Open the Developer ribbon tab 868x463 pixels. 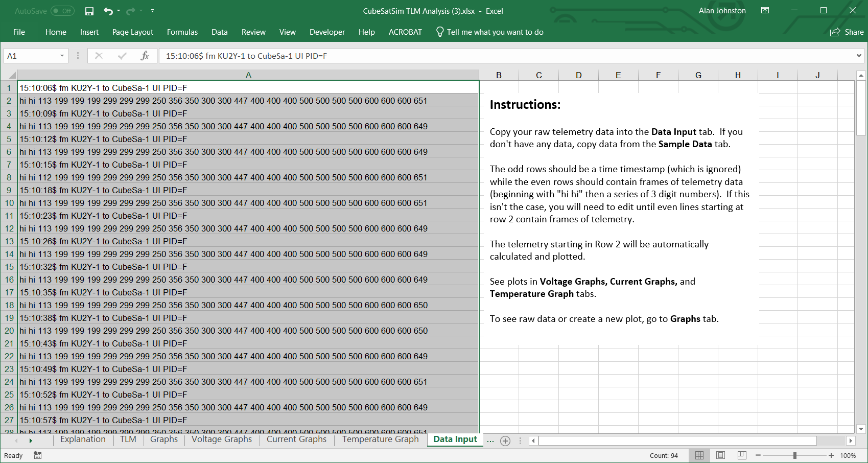[327, 32]
